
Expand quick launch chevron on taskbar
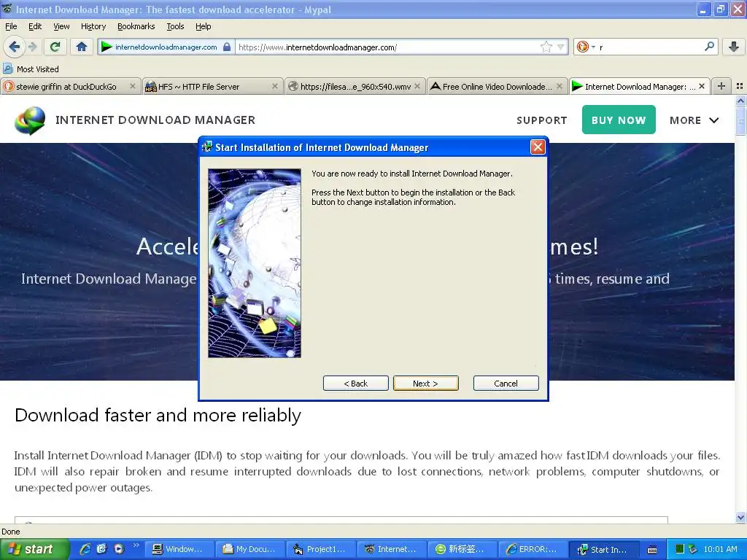pyautogui.click(x=136, y=545)
